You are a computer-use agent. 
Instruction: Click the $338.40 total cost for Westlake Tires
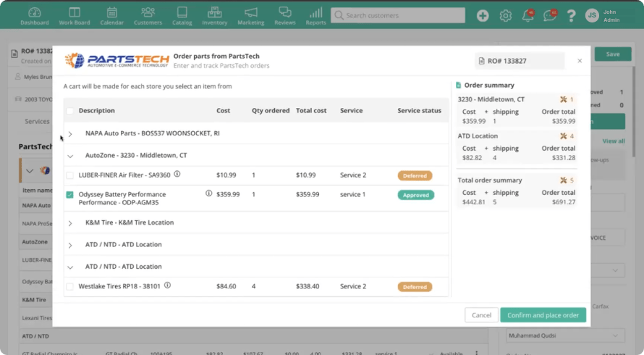coord(308,286)
